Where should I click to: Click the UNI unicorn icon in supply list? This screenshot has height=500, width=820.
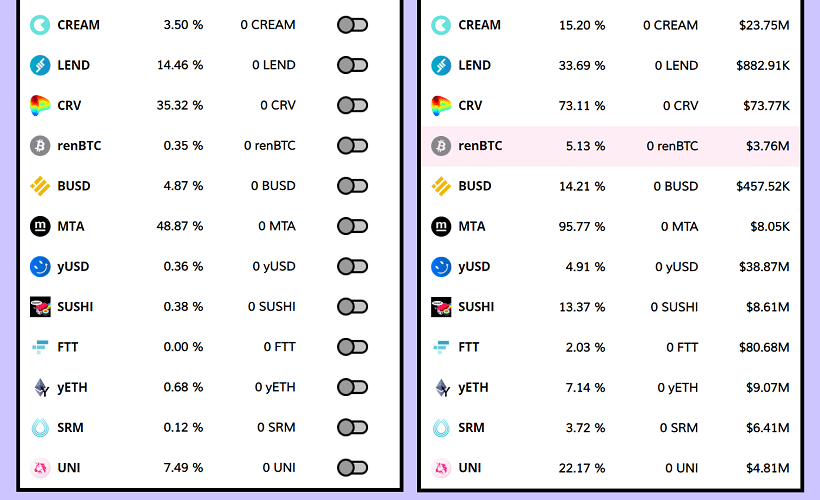[40, 467]
